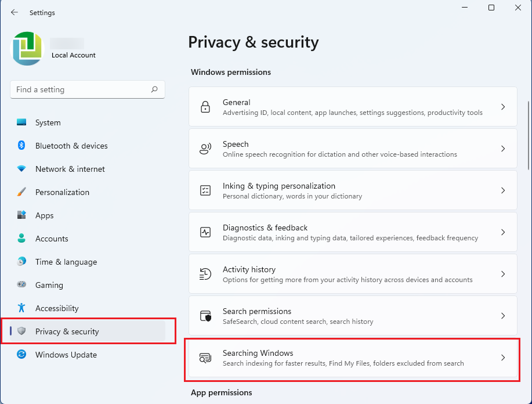The height and width of the screenshot is (404, 532).
Task: Open the General privacy options
Action: [x=353, y=107]
